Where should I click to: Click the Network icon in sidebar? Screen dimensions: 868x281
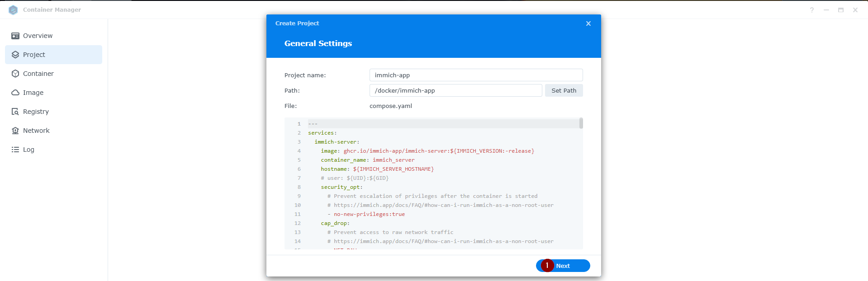[15, 131]
